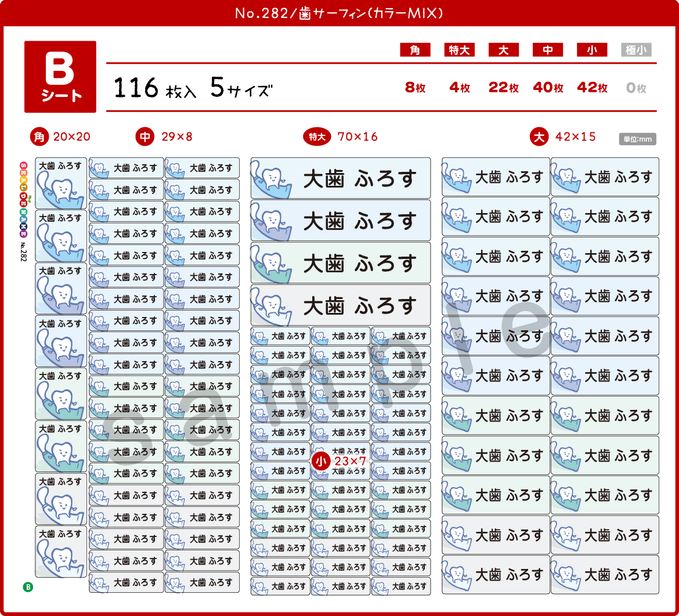
Task: Click the title No.282/歯サーフィン(カラーMIX)
Action: point(339,13)
